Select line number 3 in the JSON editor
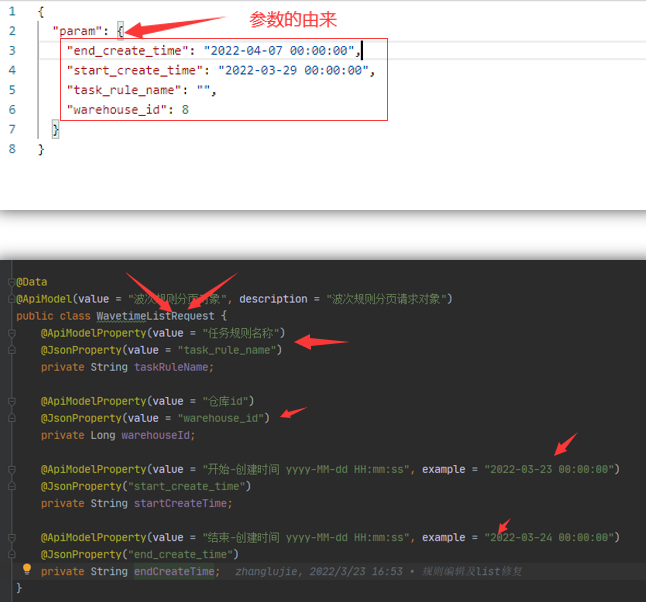646x602 pixels. (12, 51)
